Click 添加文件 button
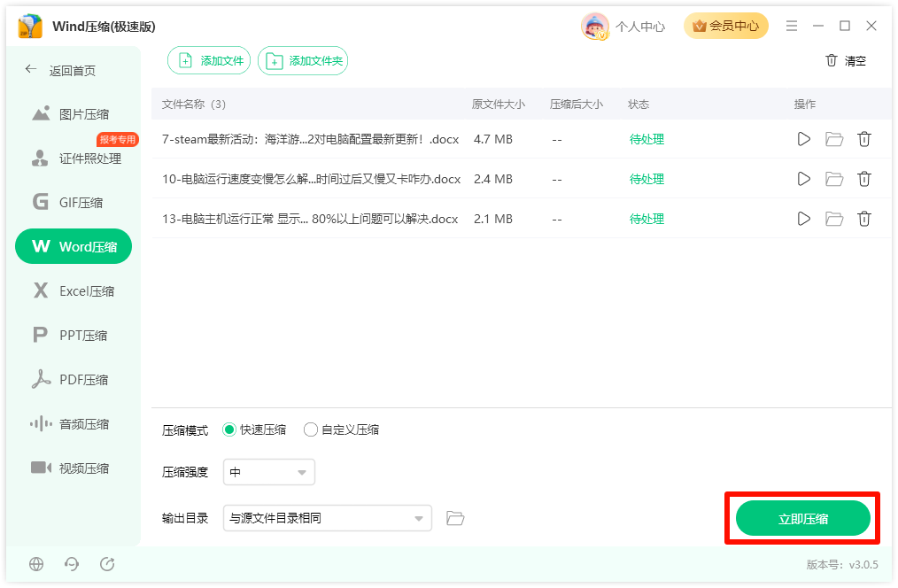Viewport: 898px width, 588px height. (209, 61)
